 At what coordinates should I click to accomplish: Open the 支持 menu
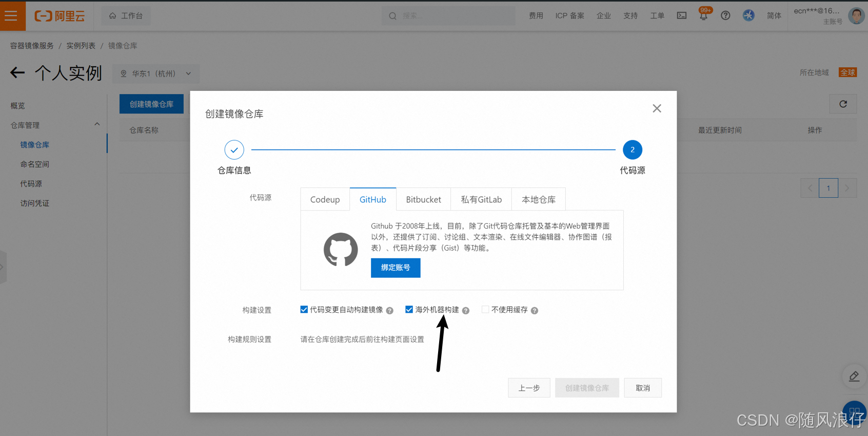[x=630, y=16]
